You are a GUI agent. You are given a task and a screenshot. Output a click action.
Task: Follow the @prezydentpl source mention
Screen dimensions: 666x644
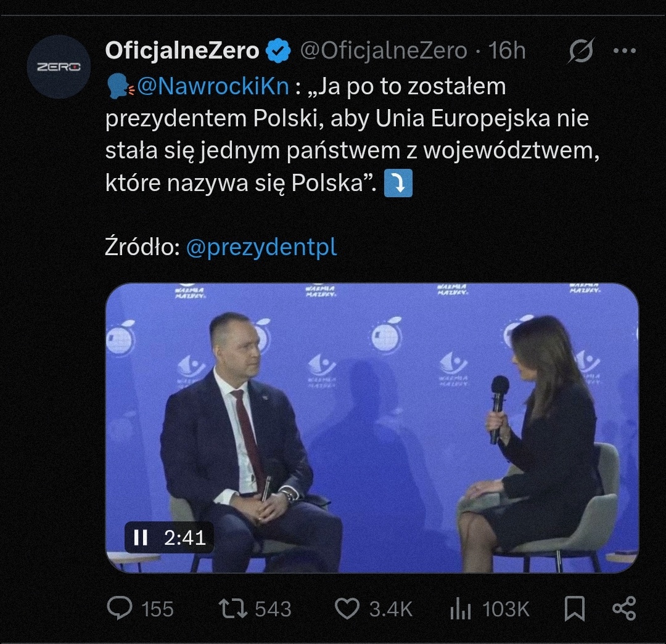(261, 248)
